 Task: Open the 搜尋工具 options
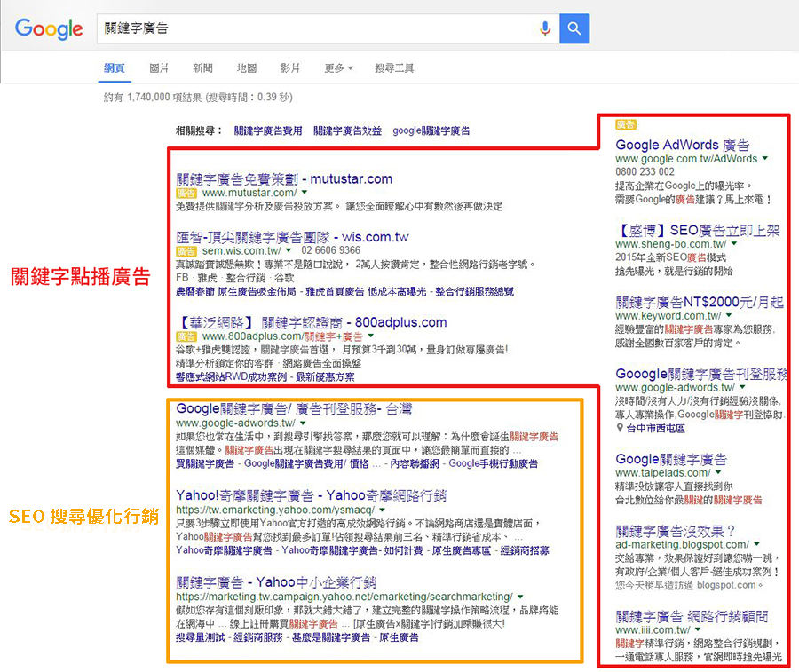point(394,68)
